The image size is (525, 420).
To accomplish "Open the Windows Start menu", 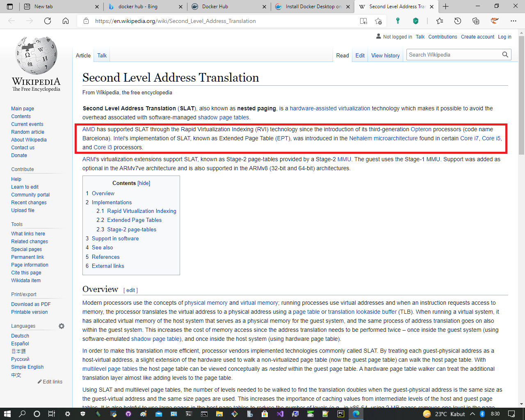I will pos(7,414).
